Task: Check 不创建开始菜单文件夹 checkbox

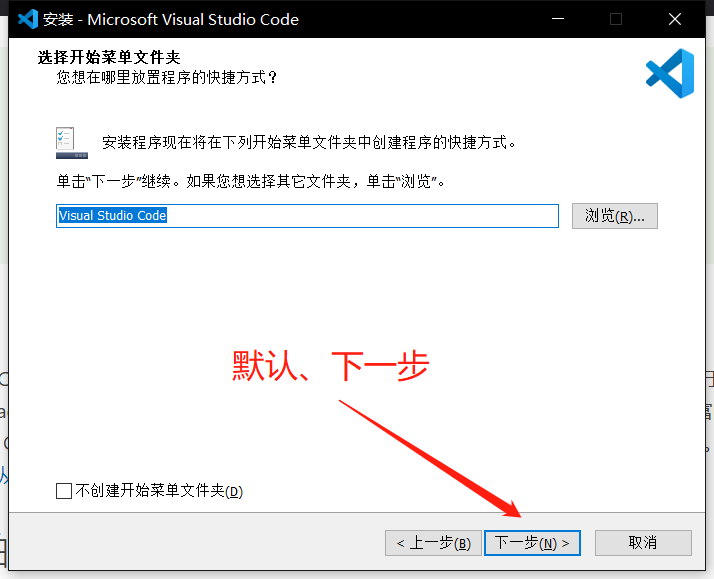Action: (x=64, y=491)
